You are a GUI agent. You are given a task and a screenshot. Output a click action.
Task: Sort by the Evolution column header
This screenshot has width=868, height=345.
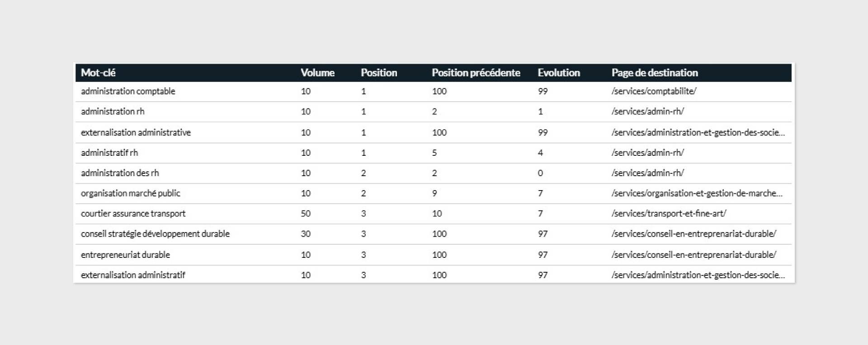[x=559, y=73]
